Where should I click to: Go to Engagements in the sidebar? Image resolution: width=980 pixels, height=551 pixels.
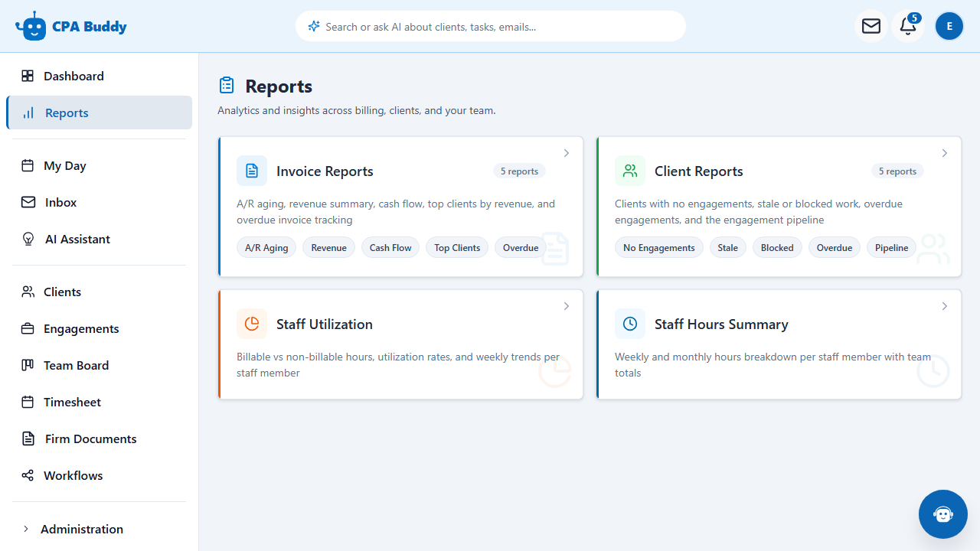click(x=99, y=328)
